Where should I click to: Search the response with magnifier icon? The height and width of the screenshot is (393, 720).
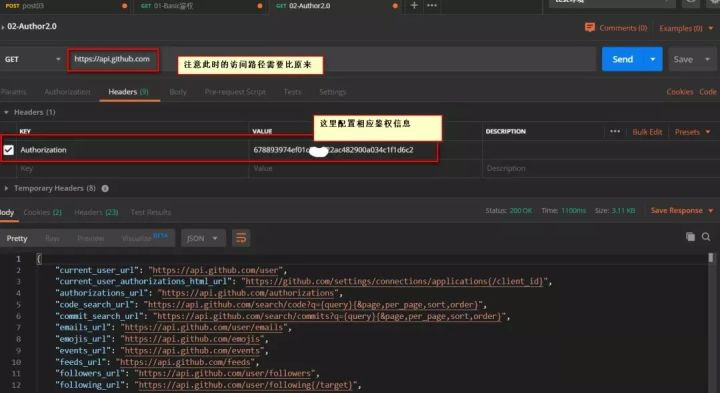coord(706,236)
